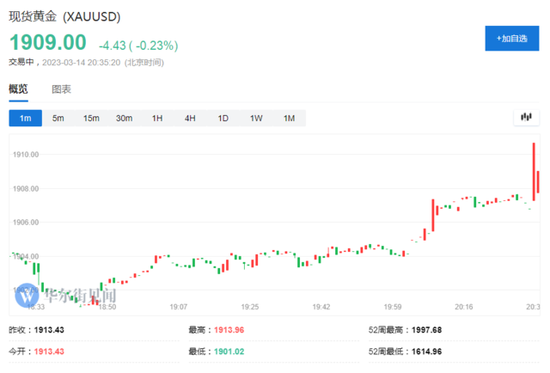Open the 图表 chart tab
The image size is (550, 373).
(x=61, y=89)
